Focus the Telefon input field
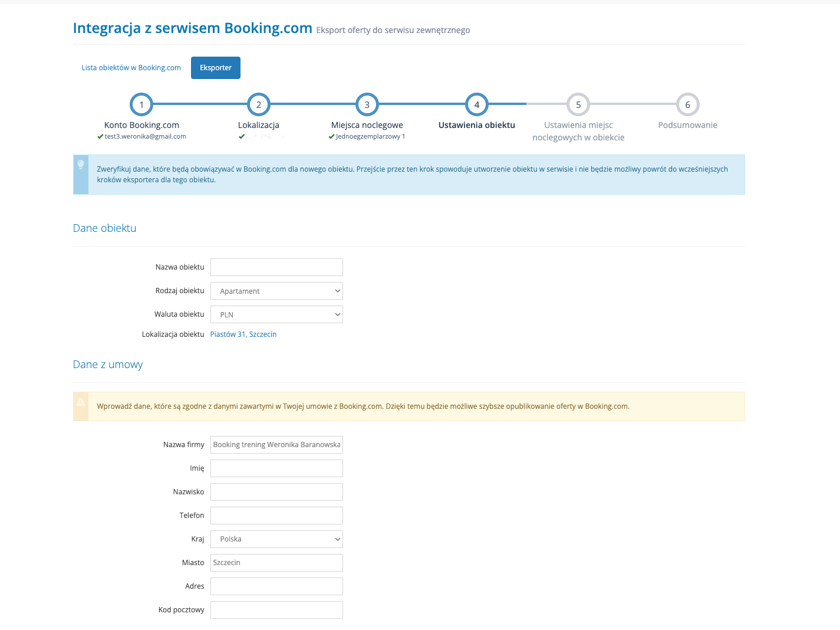This screenshot has width=840, height=630. 276,516
